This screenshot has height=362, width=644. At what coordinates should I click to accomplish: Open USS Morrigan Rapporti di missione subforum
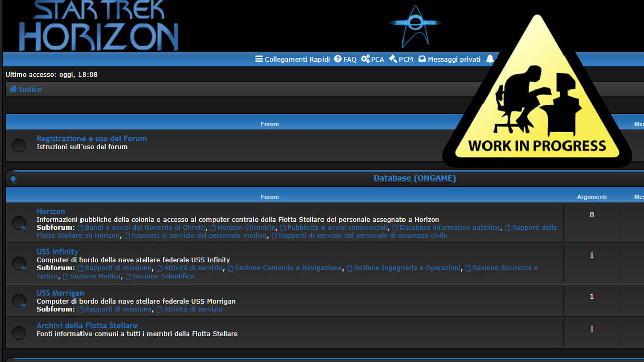pyautogui.click(x=118, y=310)
